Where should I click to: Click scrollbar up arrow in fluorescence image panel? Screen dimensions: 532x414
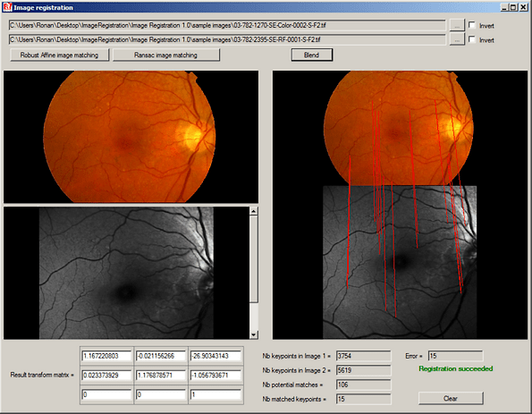coord(253,211)
